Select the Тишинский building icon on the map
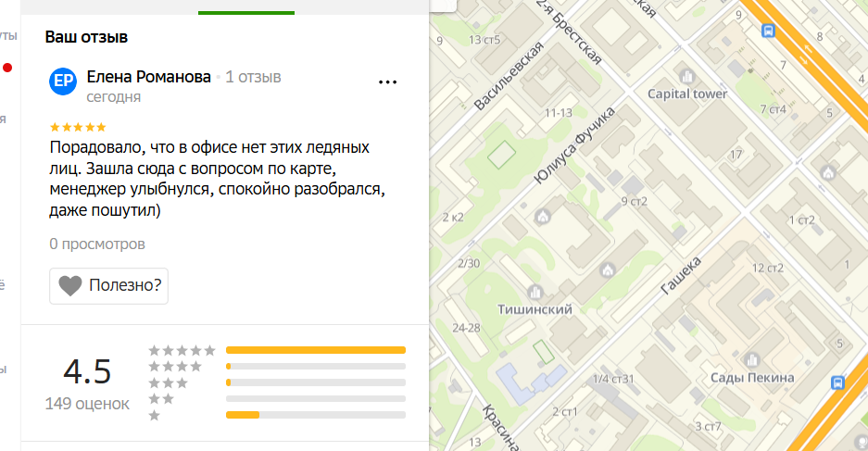 (535, 292)
